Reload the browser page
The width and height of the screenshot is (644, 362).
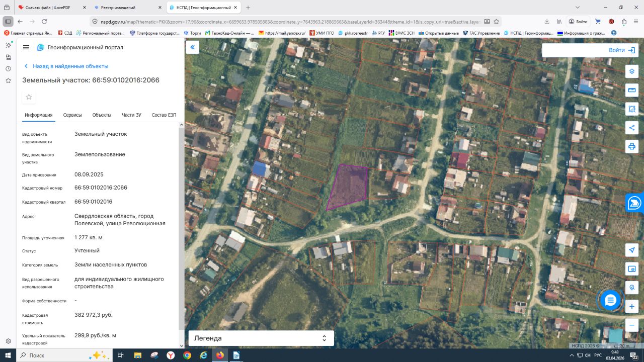click(44, 22)
